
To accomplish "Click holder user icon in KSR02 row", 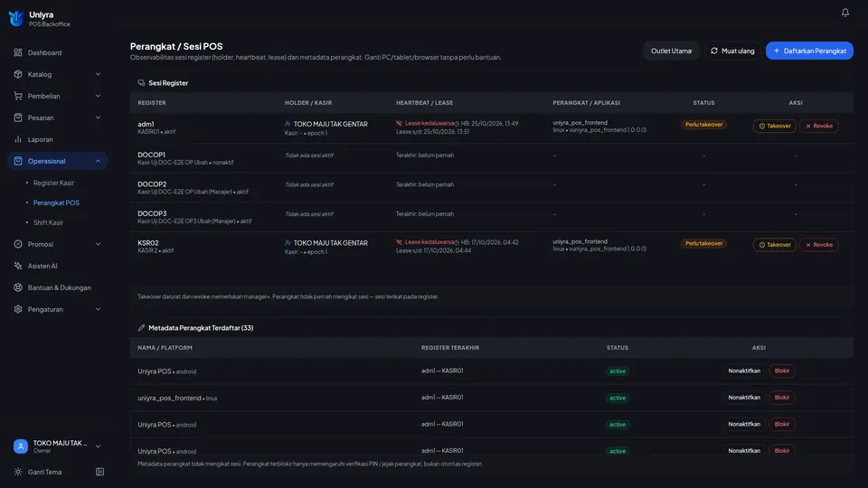I will pyautogui.click(x=288, y=243).
